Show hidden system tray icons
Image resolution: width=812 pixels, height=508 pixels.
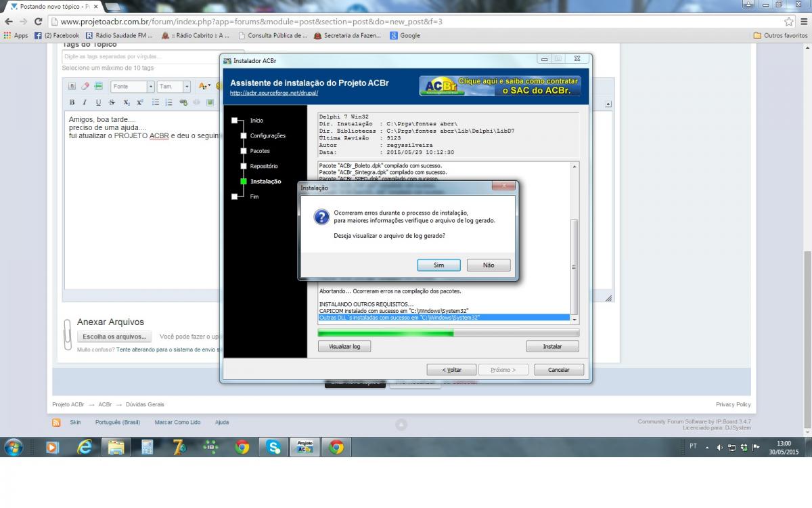(x=707, y=447)
